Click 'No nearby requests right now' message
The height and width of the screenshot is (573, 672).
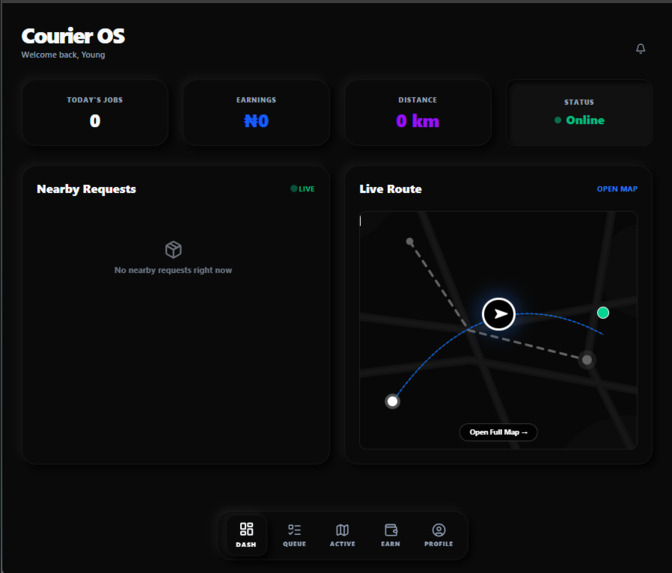(x=173, y=270)
